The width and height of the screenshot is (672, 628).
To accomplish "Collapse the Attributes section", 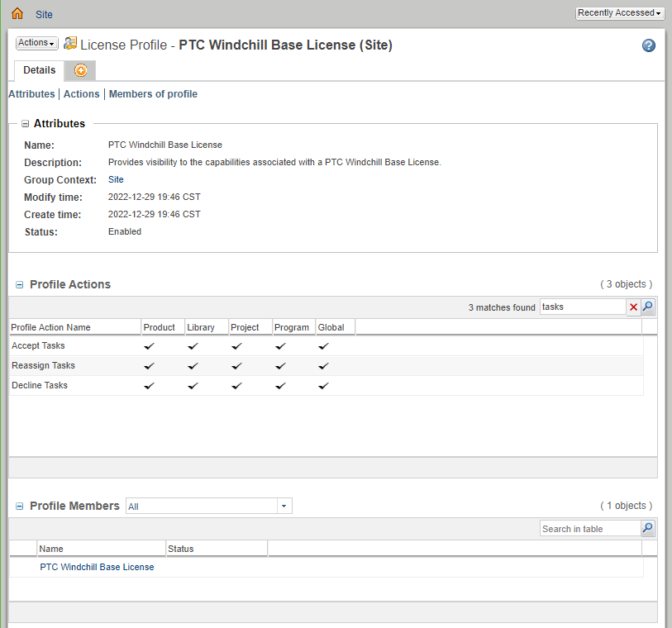I will coord(25,124).
